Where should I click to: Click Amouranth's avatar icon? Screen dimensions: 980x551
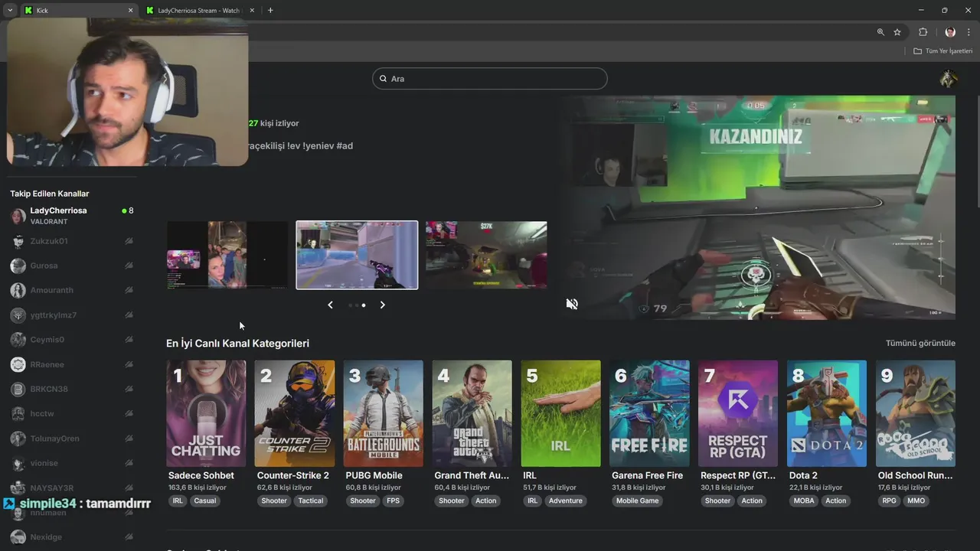pos(18,290)
